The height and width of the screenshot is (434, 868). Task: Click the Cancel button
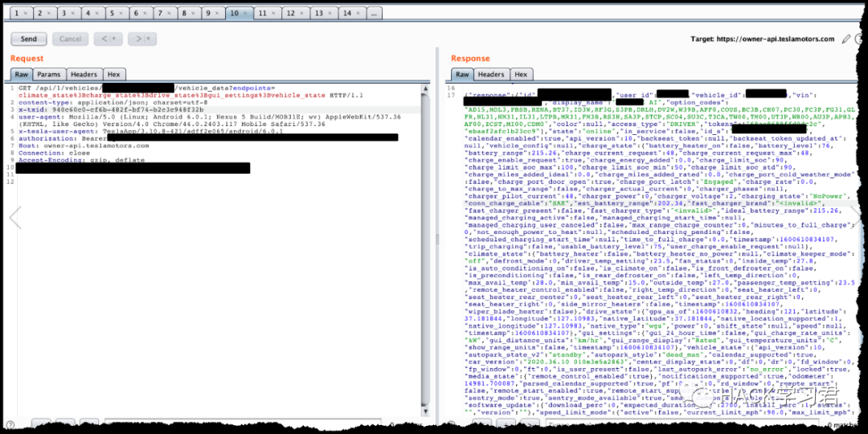(70, 39)
